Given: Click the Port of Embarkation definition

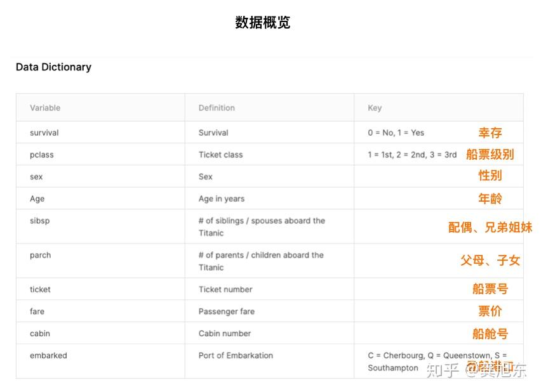Looking at the screenshot, I should point(236,355).
